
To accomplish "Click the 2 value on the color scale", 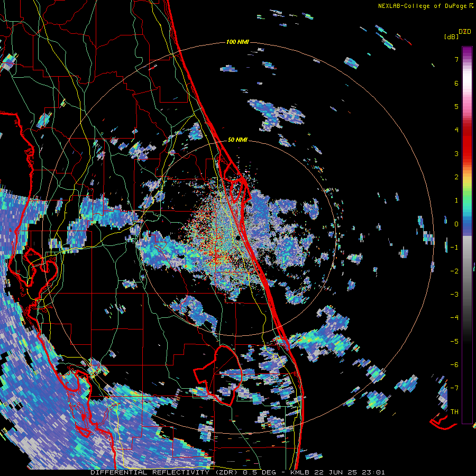I will coord(456,177).
